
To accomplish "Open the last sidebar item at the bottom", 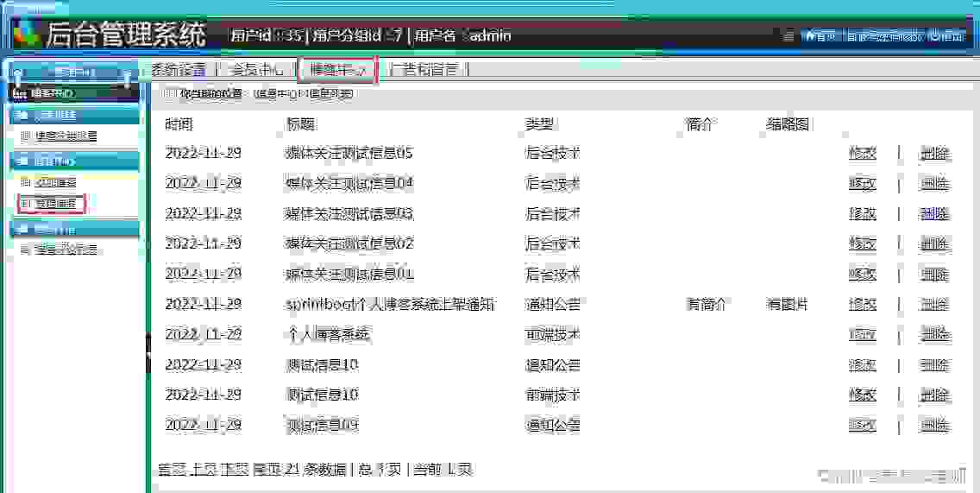I will pyautogui.click(x=66, y=250).
